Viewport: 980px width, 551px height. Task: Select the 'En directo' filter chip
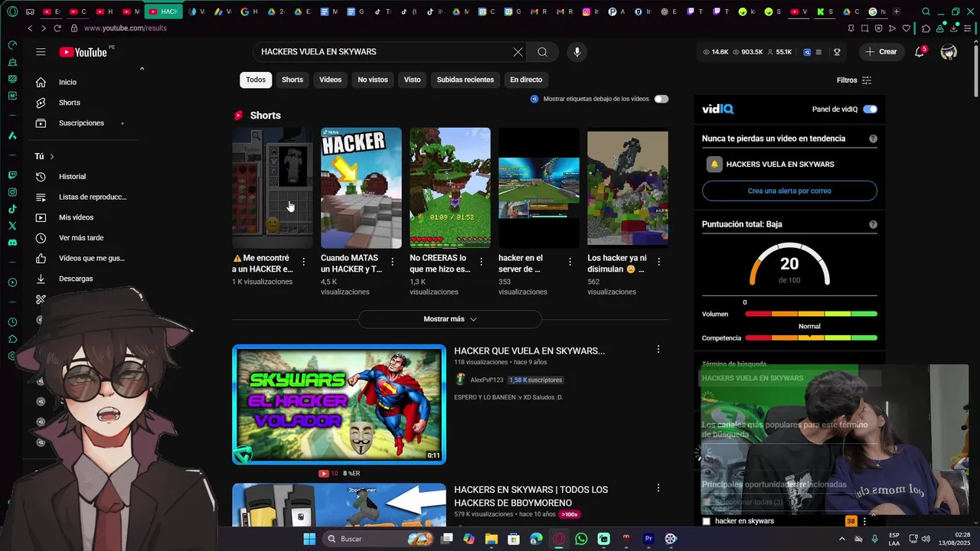tap(526, 80)
